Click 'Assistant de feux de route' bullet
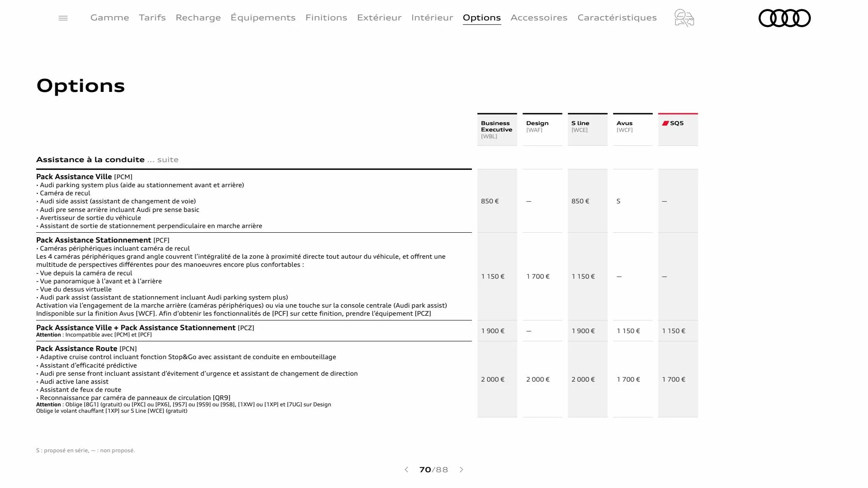 tap(79, 390)
